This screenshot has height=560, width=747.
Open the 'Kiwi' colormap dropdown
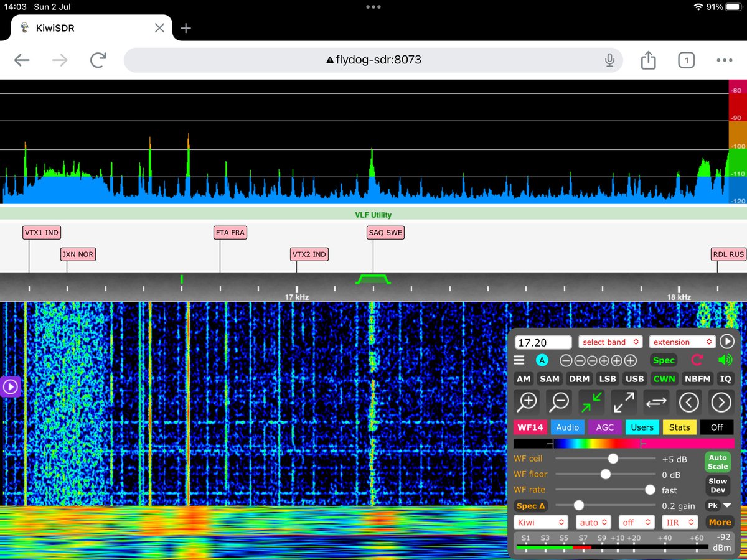point(541,523)
